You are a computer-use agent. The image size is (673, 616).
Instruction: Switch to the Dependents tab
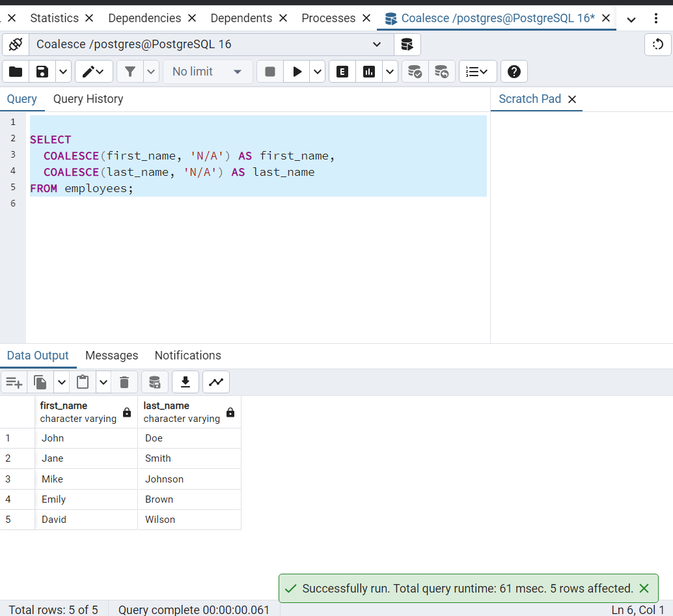241,18
